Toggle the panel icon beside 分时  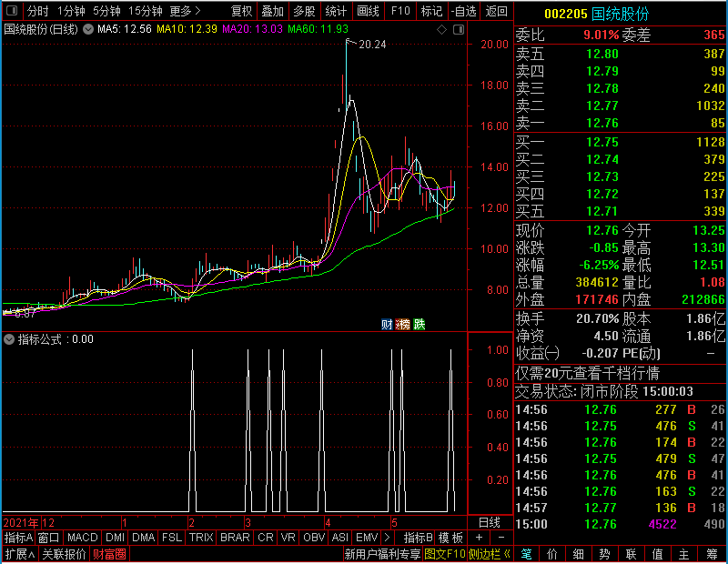tap(12, 11)
